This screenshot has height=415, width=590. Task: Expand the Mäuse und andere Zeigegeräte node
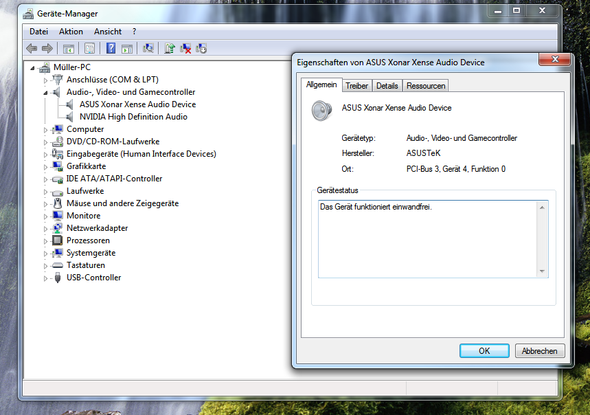pos(46,204)
